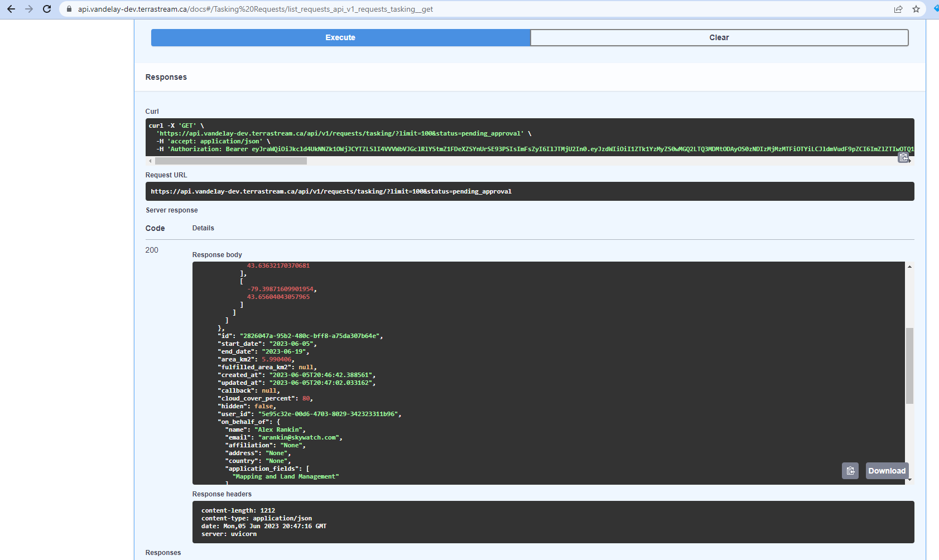Click the browser Forward arrow

[x=29, y=9]
